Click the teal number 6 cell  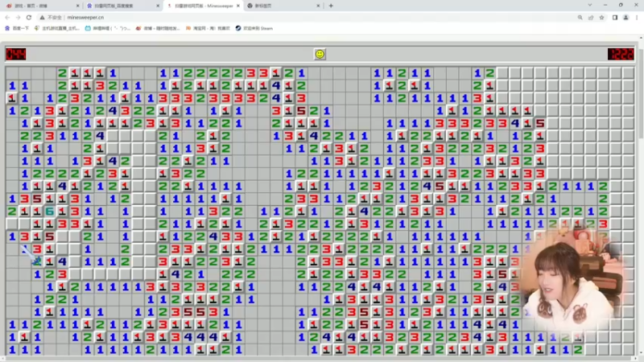tap(50, 212)
